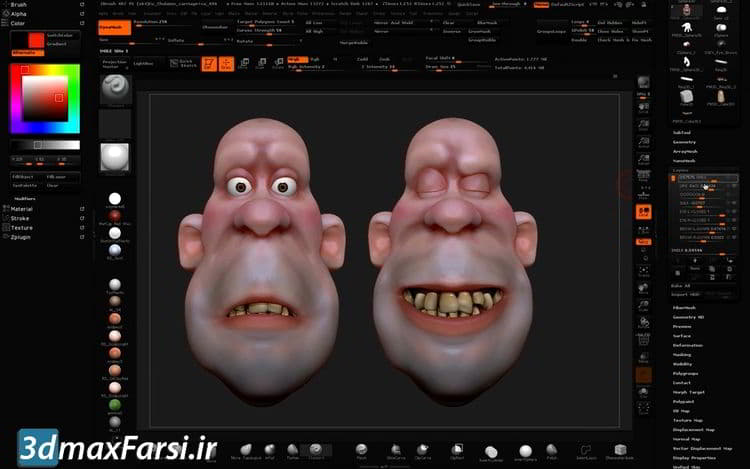Open the Projection Master button
750x469 pixels.
pos(115,64)
